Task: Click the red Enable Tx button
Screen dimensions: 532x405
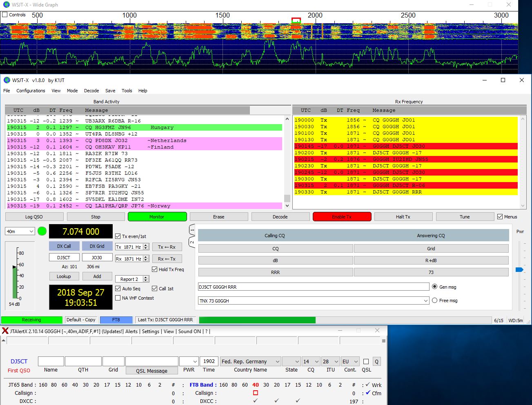Action: pyautogui.click(x=342, y=217)
